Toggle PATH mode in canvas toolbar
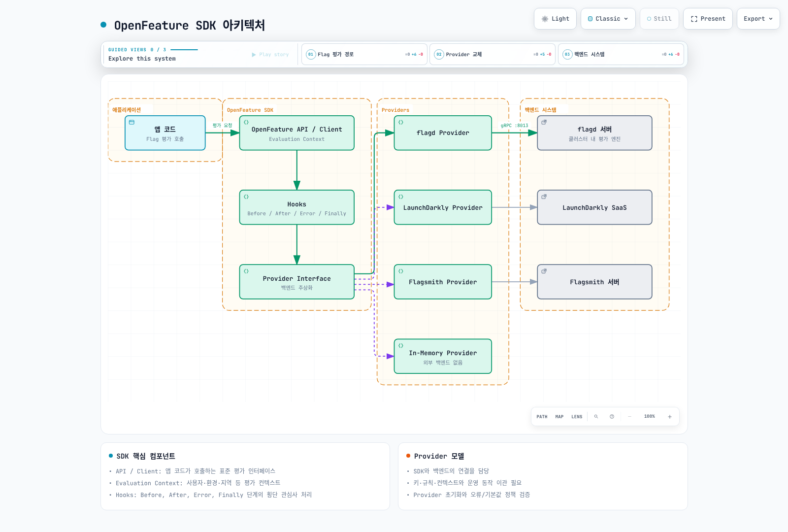 [x=542, y=417]
